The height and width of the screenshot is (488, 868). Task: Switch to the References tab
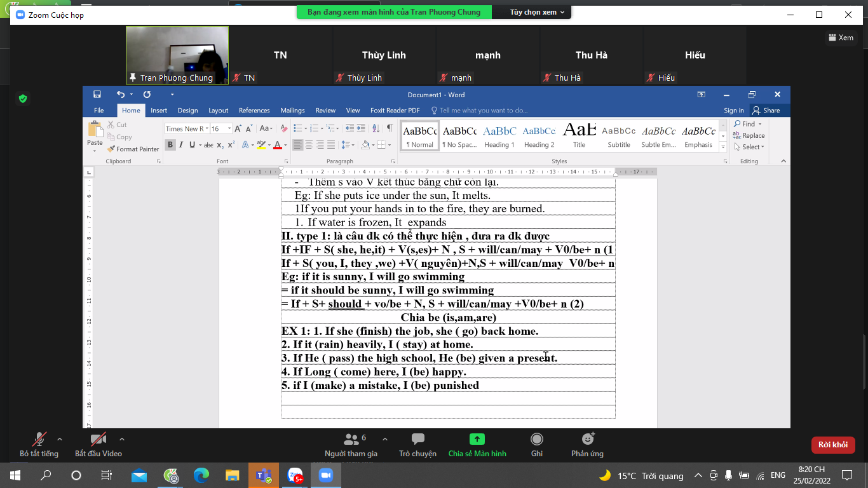tap(254, 111)
